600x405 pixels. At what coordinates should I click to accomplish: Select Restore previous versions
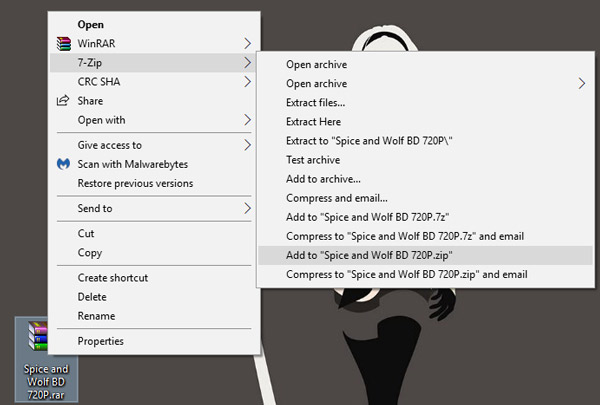click(x=155, y=183)
